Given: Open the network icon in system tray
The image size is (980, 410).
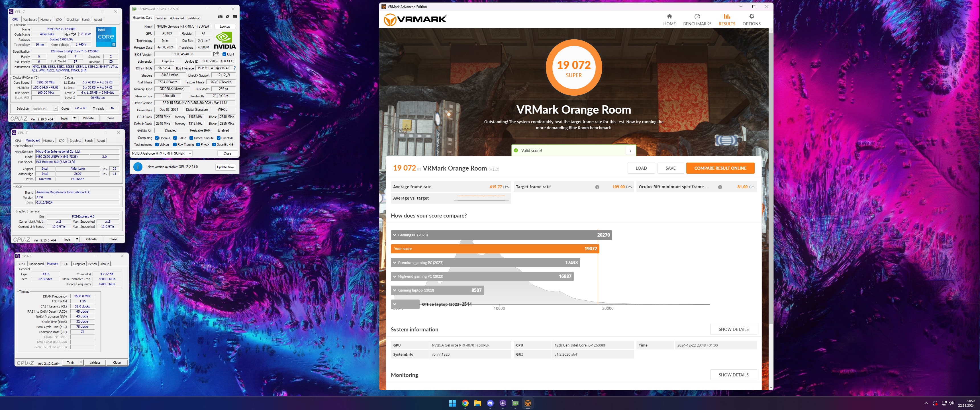Looking at the screenshot, I should 944,403.
